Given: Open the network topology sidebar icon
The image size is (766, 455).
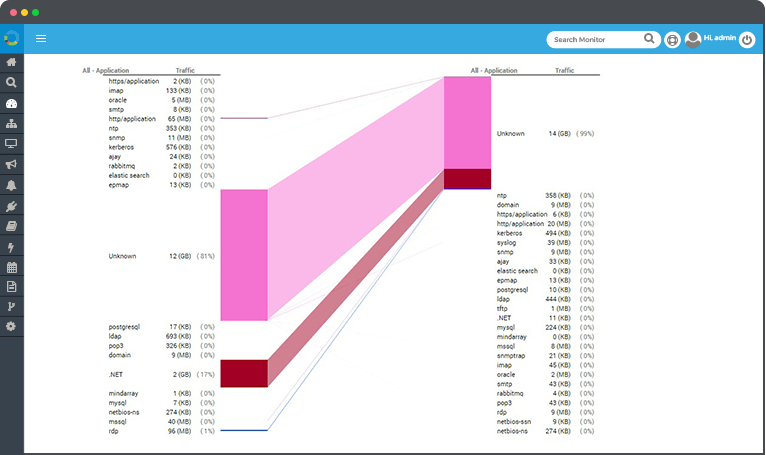Looking at the screenshot, I should pos(11,124).
